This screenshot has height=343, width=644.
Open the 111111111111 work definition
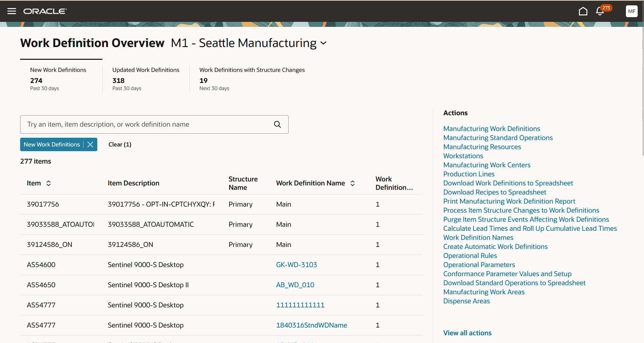300,305
